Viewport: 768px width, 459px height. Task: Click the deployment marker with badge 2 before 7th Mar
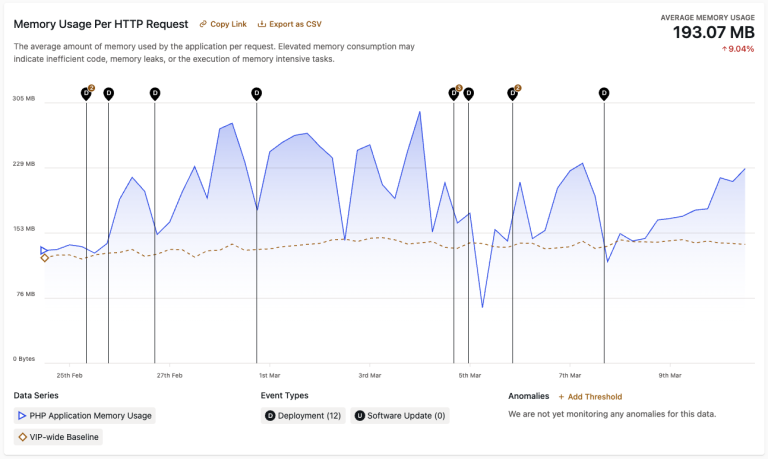pos(513,93)
